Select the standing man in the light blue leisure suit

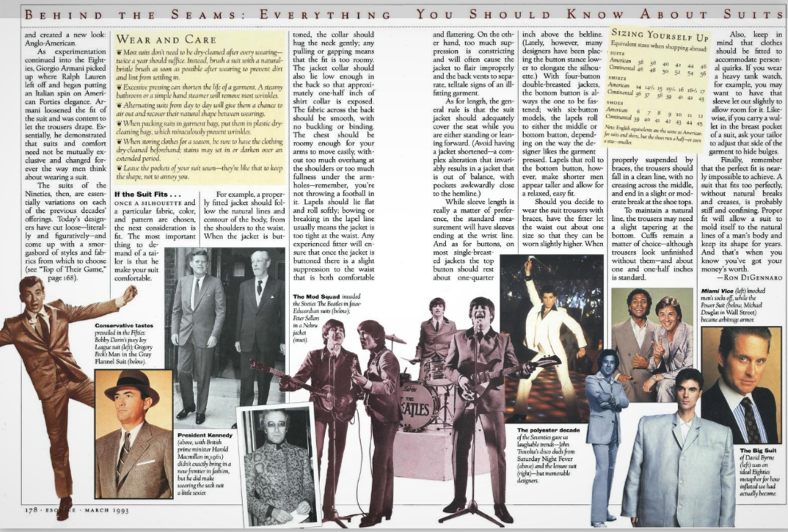607,437
